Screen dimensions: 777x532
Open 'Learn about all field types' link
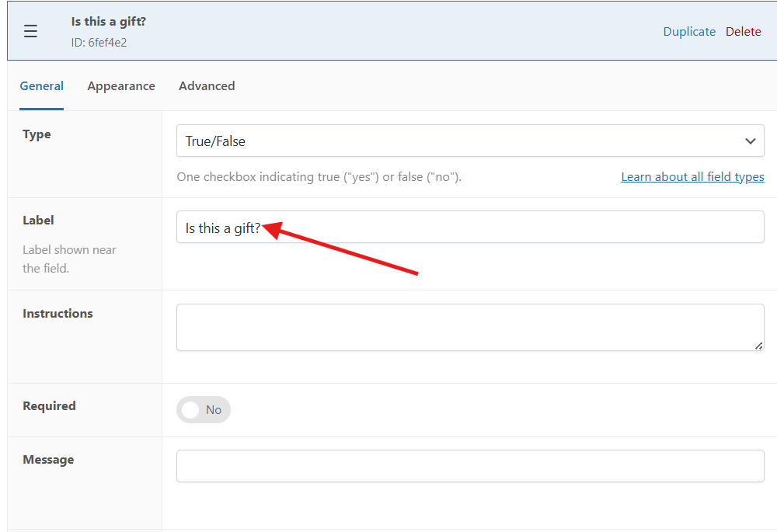coord(692,177)
